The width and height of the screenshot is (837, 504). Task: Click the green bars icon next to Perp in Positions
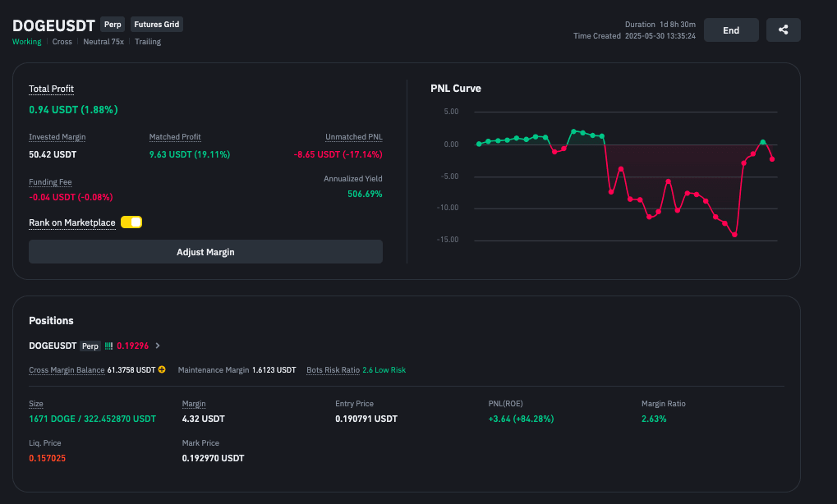coord(108,346)
